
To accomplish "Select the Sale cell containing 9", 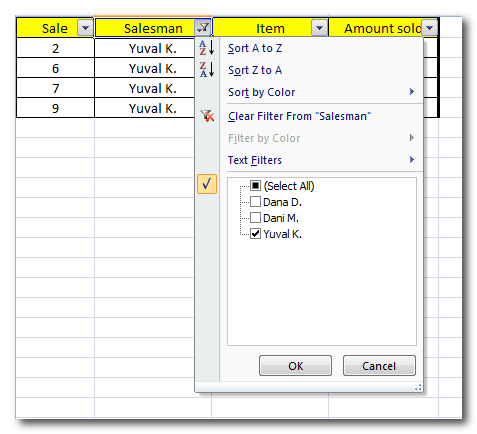I will click(55, 108).
